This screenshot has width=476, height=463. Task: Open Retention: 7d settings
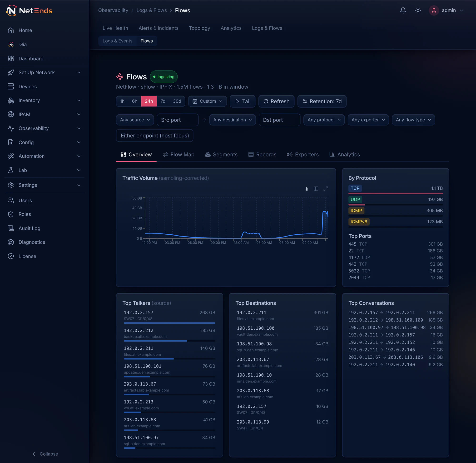pos(322,101)
